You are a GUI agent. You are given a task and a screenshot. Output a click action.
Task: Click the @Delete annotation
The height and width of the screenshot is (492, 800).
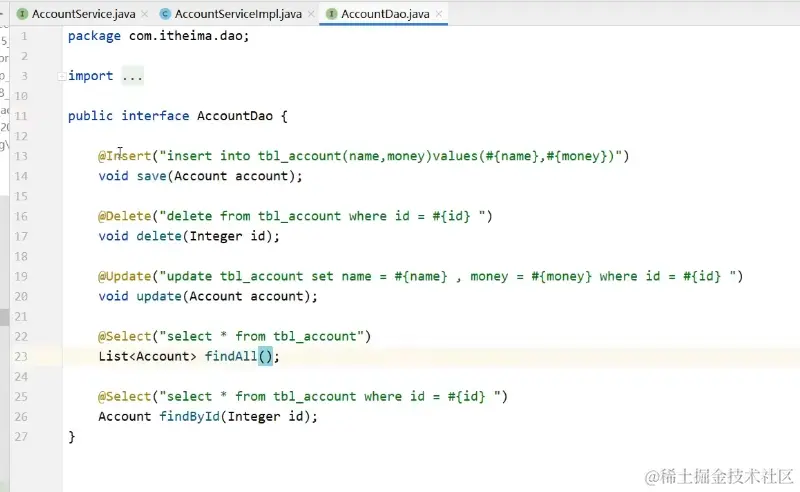coord(125,216)
